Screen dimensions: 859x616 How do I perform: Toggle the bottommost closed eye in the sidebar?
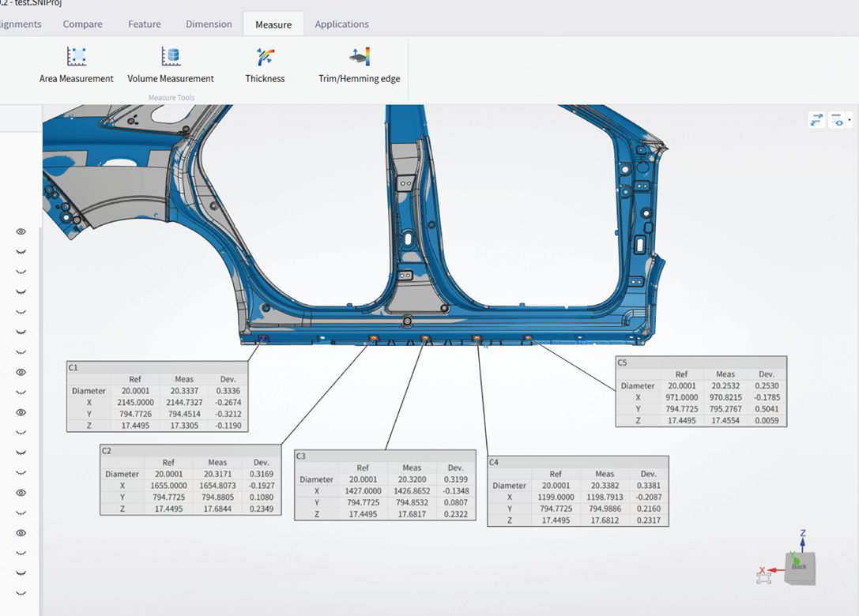(x=21, y=593)
